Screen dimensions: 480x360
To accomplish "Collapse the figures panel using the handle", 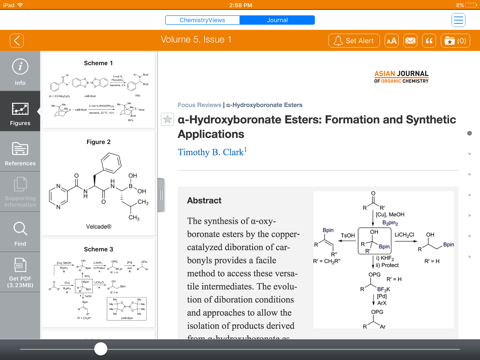I will pyautogui.click(x=161, y=195).
